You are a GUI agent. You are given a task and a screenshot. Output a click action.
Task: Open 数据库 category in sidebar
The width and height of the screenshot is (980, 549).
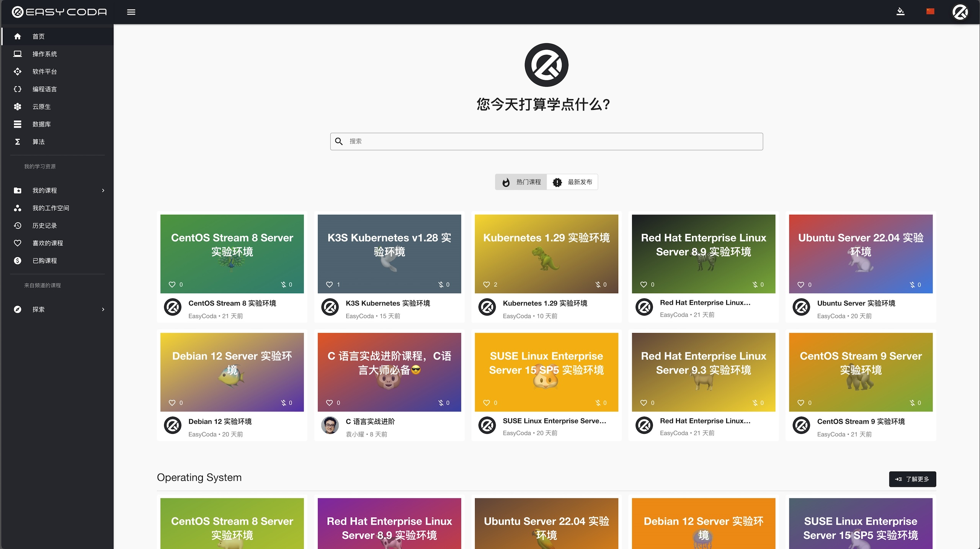[57, 124]
